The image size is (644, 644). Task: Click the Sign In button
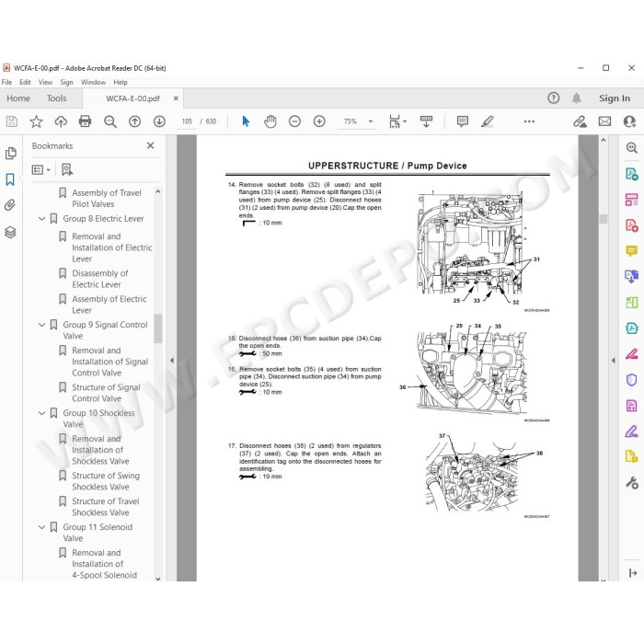pos(614,98)
